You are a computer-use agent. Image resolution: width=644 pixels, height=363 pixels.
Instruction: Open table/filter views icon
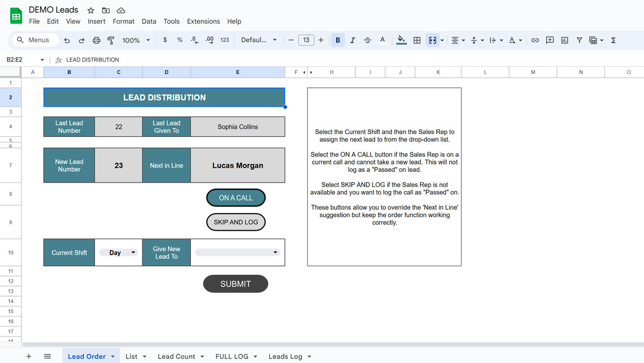(x=596, y=40)
